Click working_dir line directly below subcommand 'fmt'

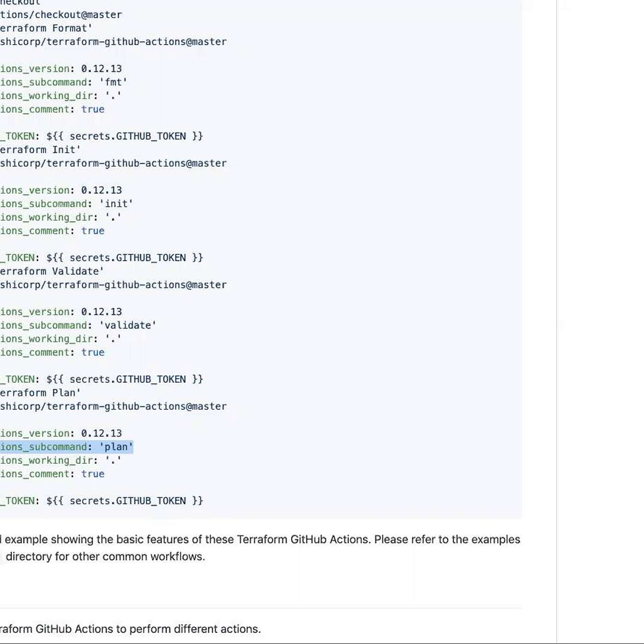point(61,95)
